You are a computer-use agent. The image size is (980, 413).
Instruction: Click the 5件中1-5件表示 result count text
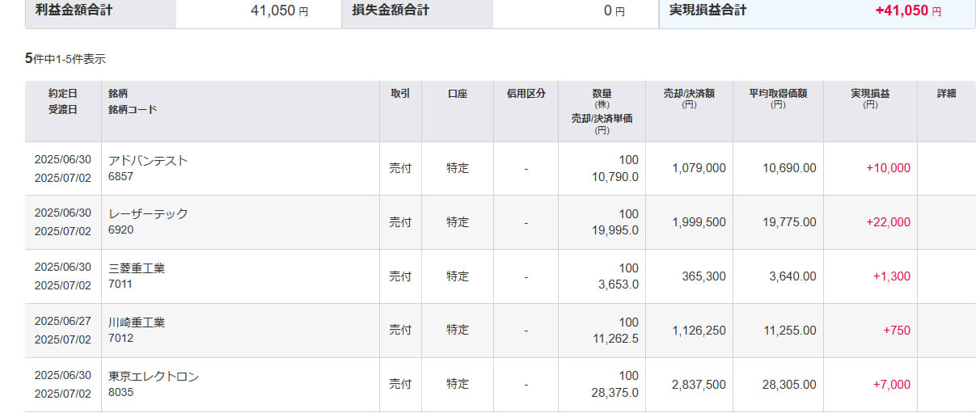tap(65, 58)
